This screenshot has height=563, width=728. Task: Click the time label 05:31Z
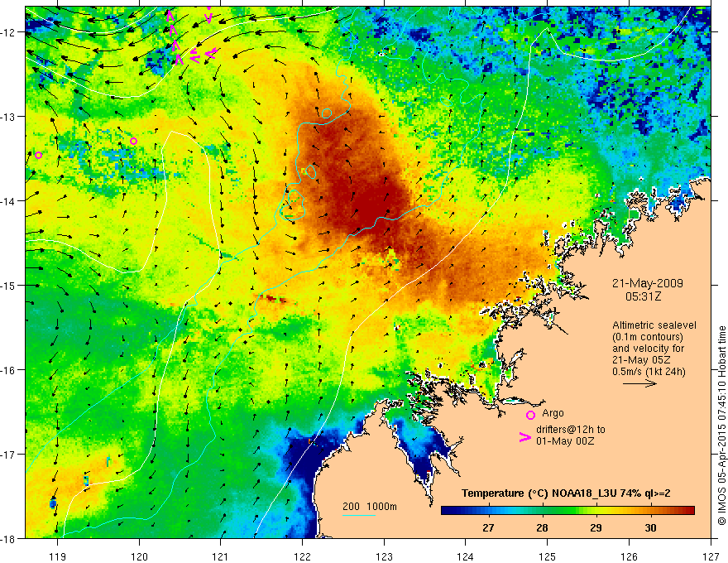643,296
